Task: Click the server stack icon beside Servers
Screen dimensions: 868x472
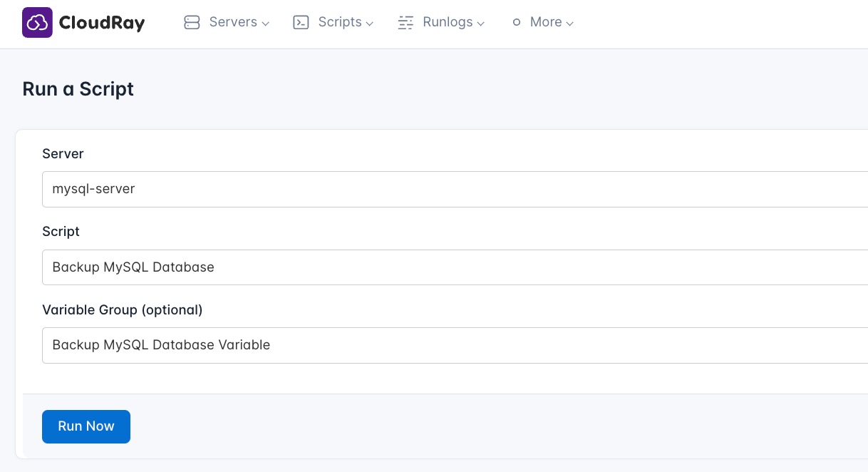Action: 192,22
